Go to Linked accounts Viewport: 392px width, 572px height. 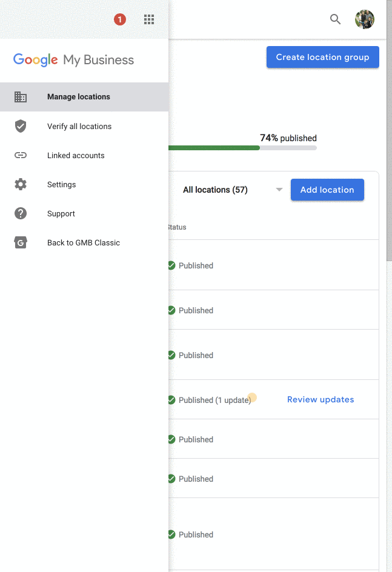(x=84, y=155)
